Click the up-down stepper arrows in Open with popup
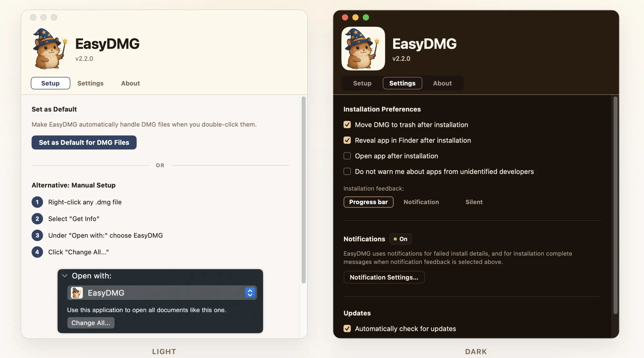The image size is (644, 358). pyautogui.click(x=250, y=293)
